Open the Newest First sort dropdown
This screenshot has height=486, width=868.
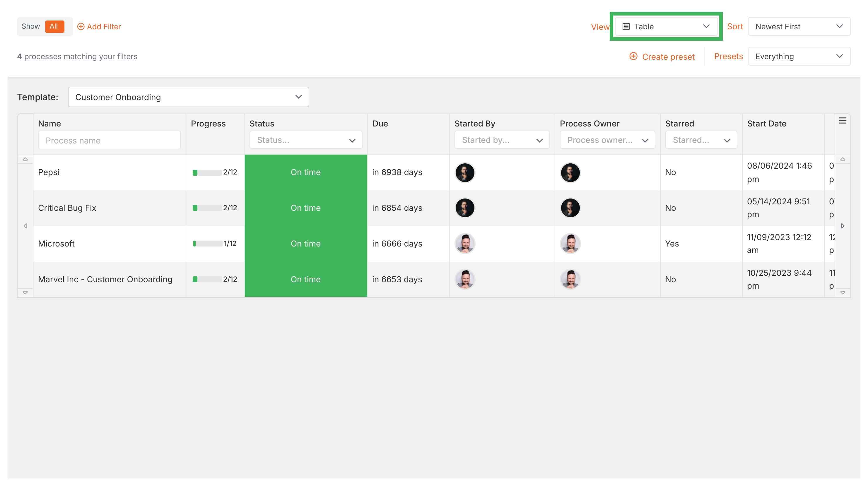click(799, 26)
